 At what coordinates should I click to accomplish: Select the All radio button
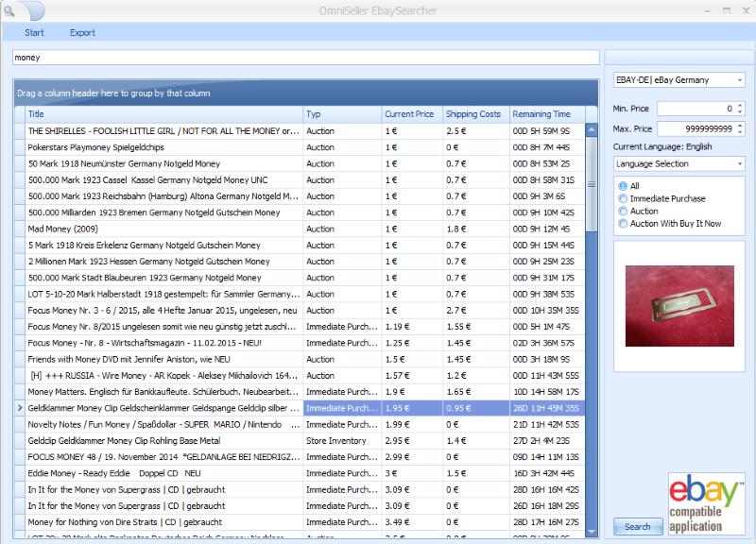click(623, 186)
